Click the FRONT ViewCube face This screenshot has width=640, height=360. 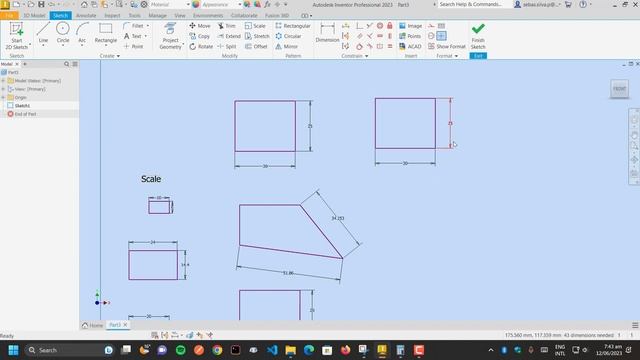[619, 89]
